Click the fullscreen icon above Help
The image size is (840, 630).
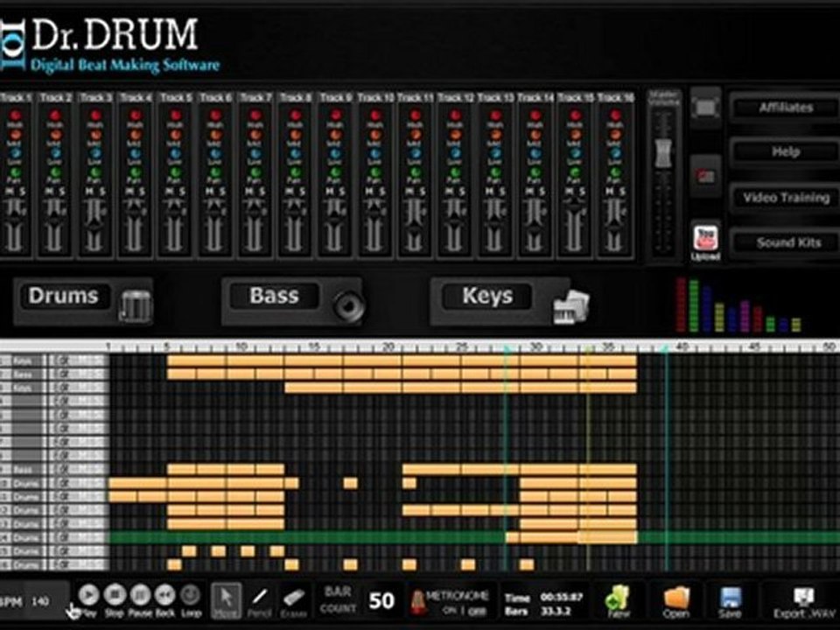[705, 108]
